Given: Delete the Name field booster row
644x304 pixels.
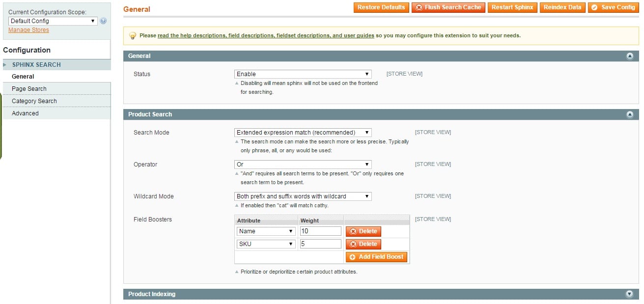Looking at the screenshot, I should (363, 231).
